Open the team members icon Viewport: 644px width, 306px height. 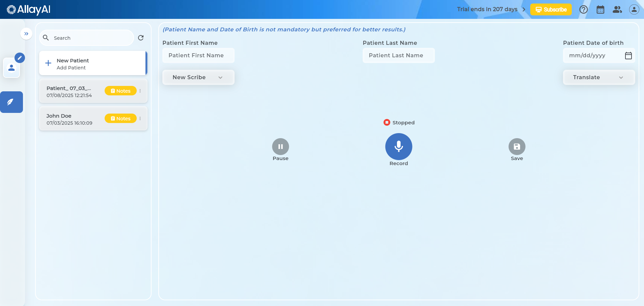tap(617, 9)
